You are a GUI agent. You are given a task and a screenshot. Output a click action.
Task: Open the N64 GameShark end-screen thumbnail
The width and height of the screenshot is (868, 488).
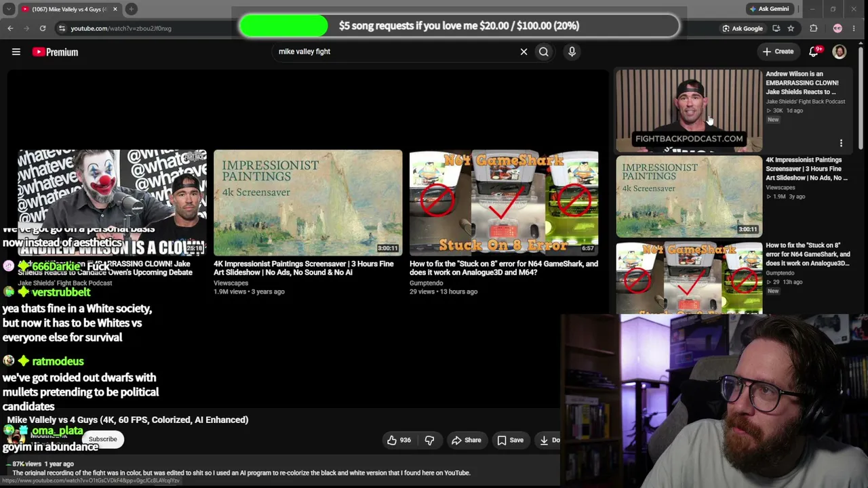(504, 203)
